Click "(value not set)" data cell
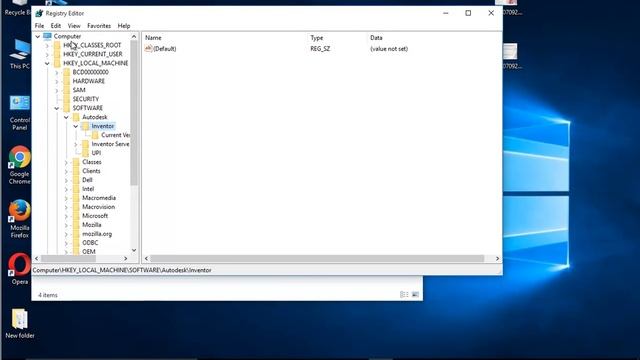640x360 pixels. point(389,49)
